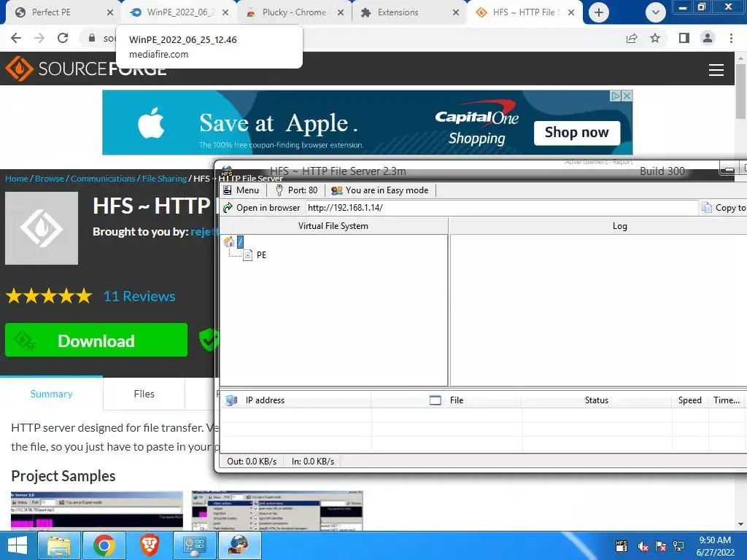Viewport: 747px width, 560px height.
Task: Click the clock showing 9:50 AM
Action: [715, 540]
